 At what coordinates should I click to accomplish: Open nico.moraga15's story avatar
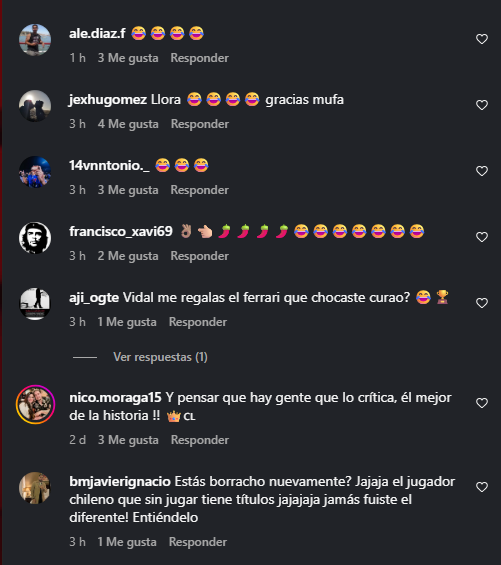(x=35, y=404)
